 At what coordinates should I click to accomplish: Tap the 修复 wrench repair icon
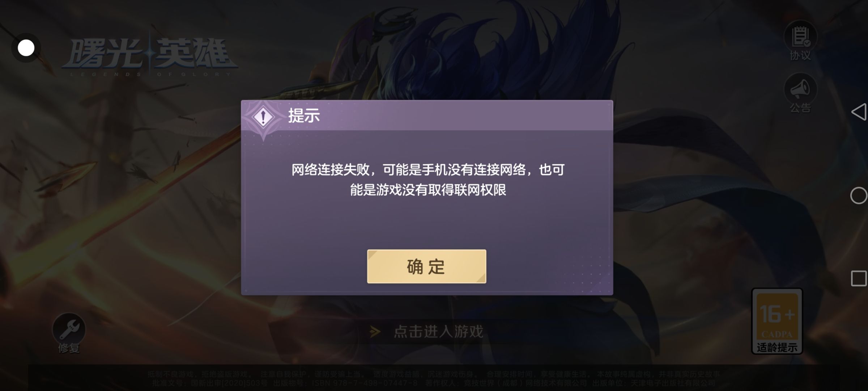[69, 333]
